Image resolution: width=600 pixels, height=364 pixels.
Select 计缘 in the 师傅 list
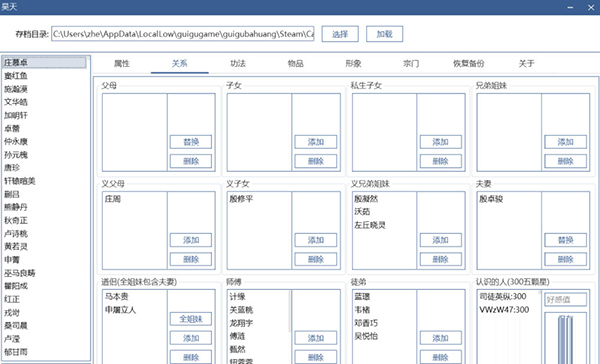point(238,297)
